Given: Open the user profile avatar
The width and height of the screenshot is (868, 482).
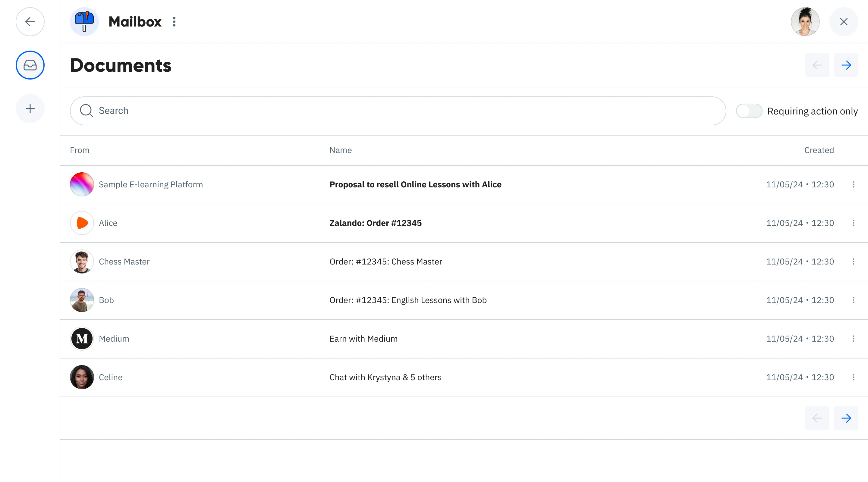Looking at the screenshot, I should 805,22.
